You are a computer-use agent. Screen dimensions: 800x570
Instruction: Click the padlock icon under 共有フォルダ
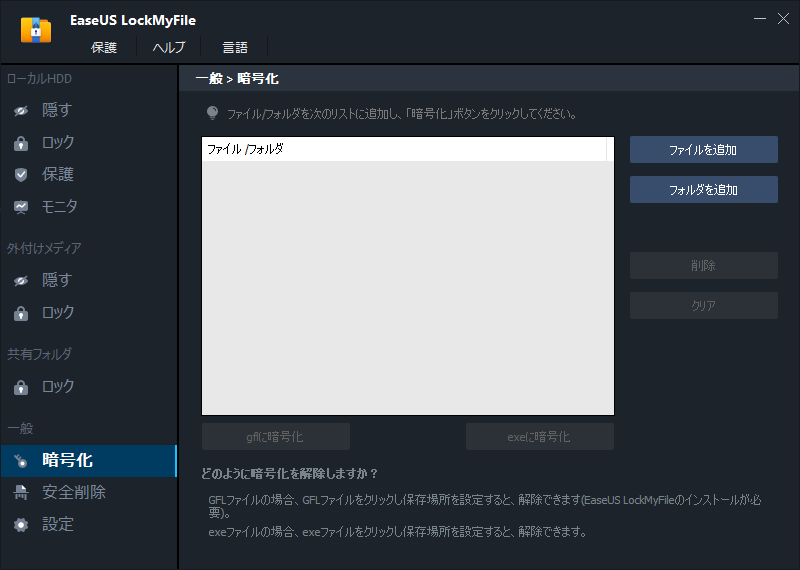click(21, 387)
